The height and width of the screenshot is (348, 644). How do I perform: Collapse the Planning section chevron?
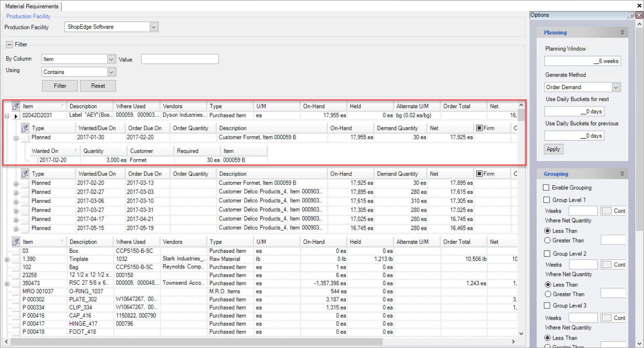622,32
